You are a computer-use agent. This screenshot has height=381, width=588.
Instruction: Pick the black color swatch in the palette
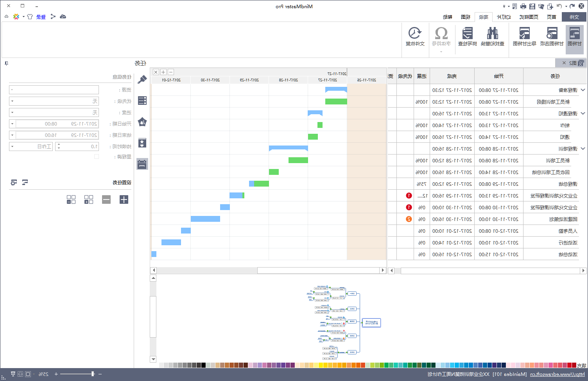click(204, 365)
